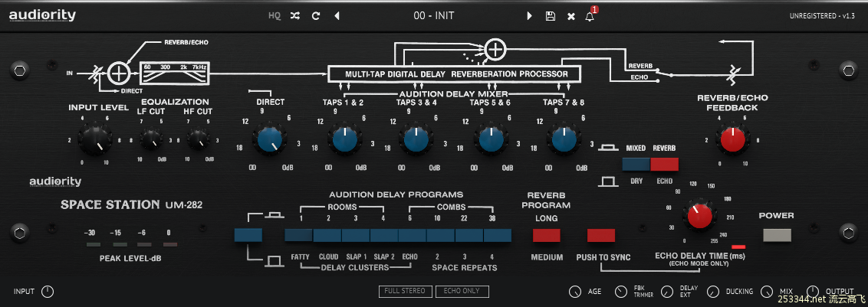Click the HF CUT equalization knob

[x=198, y=139]
